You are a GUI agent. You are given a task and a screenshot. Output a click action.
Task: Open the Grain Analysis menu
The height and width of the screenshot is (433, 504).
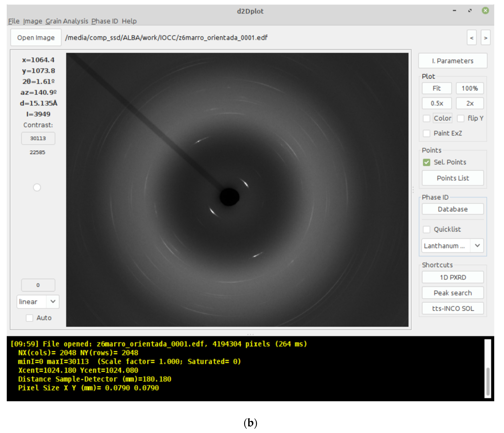[x=67, y=21]
